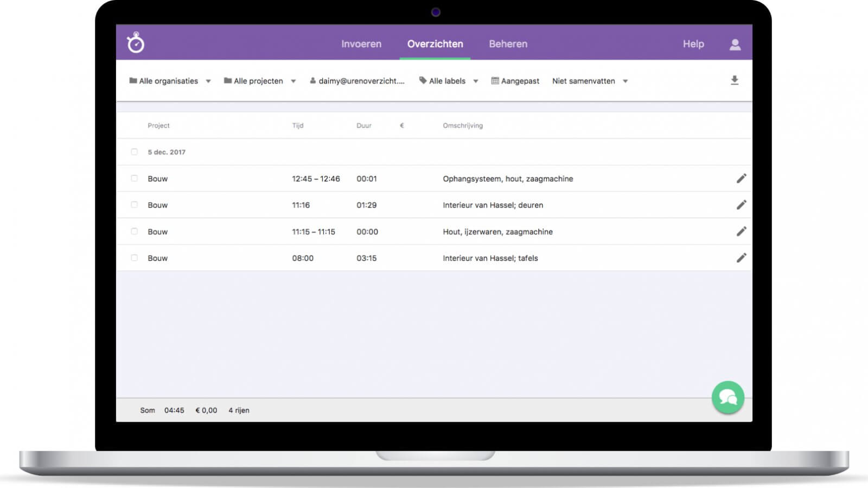The image size is (868, 488).
Task: Check the row with time 11:15 – 11:15
Action: coord(134,232)
